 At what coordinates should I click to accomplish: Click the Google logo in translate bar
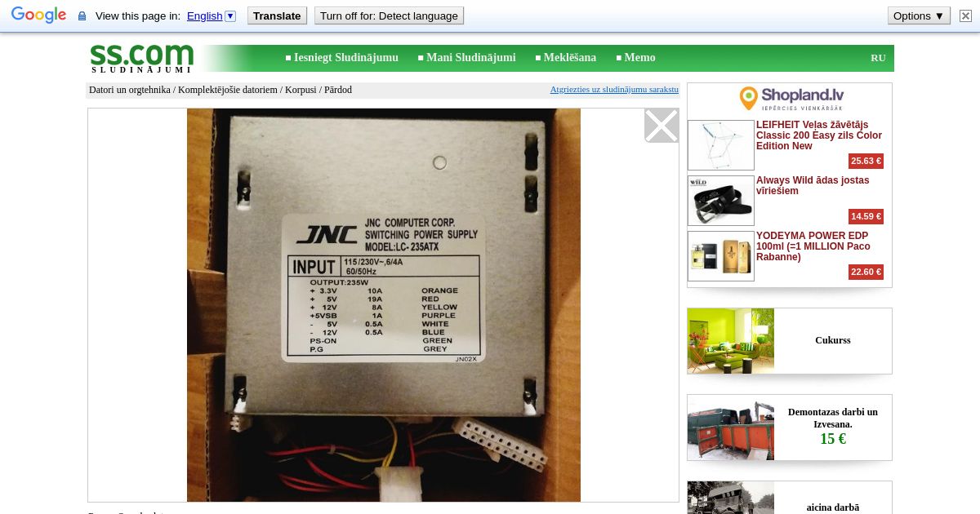[x=38, y=16]
